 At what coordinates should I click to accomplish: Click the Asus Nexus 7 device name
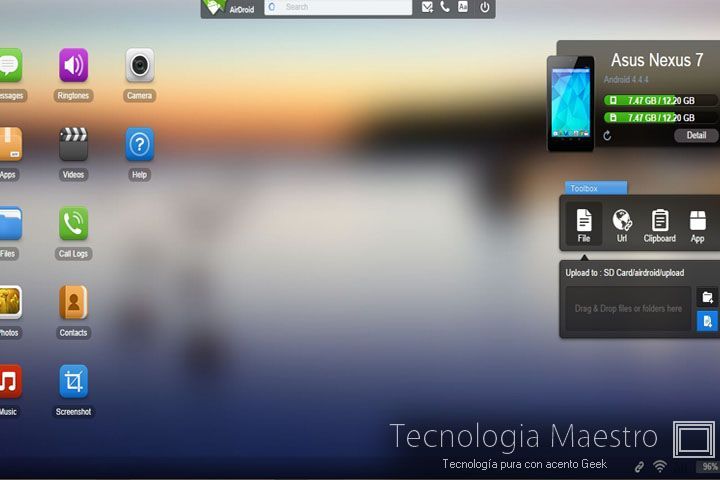657,60
